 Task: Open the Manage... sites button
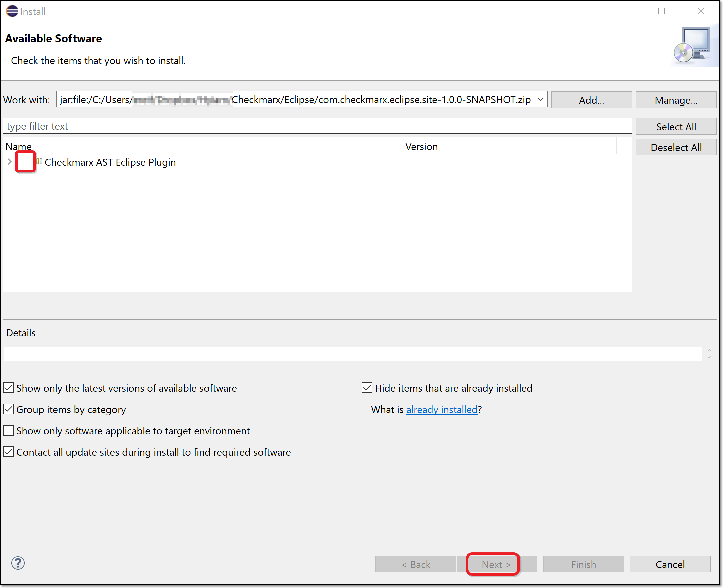tap(676, 100)
